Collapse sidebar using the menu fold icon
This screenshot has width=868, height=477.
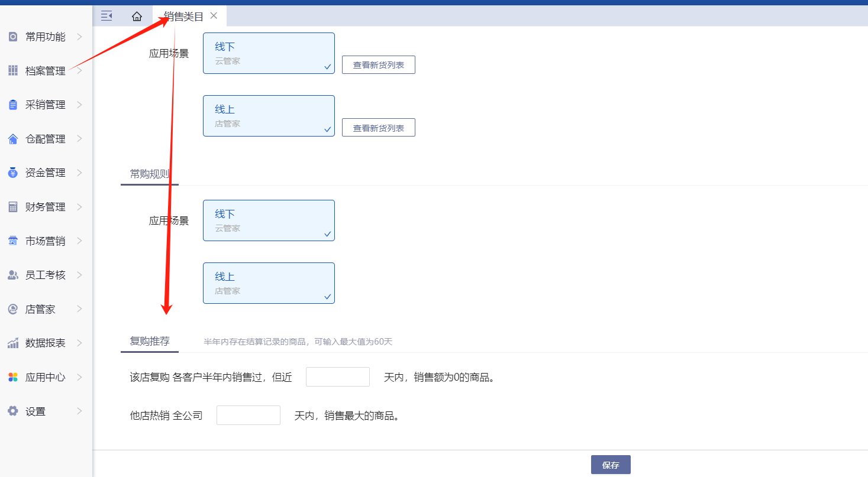[107, 16]
